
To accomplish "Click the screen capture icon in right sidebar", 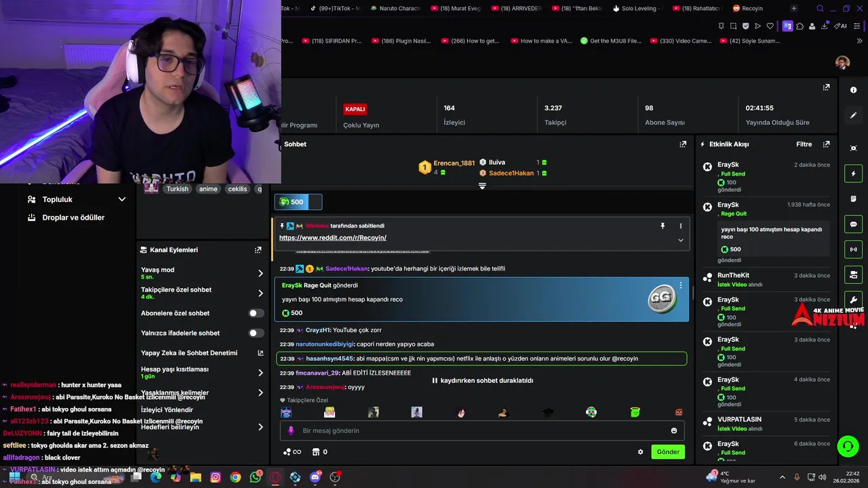I will point(853,148).
